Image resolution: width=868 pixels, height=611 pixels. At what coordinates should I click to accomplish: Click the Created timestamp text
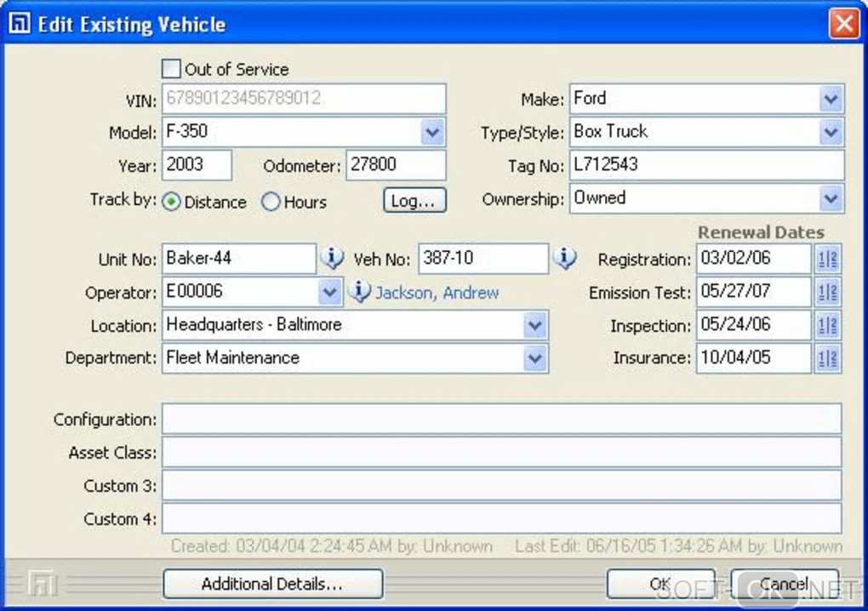(x=332, y=546)
